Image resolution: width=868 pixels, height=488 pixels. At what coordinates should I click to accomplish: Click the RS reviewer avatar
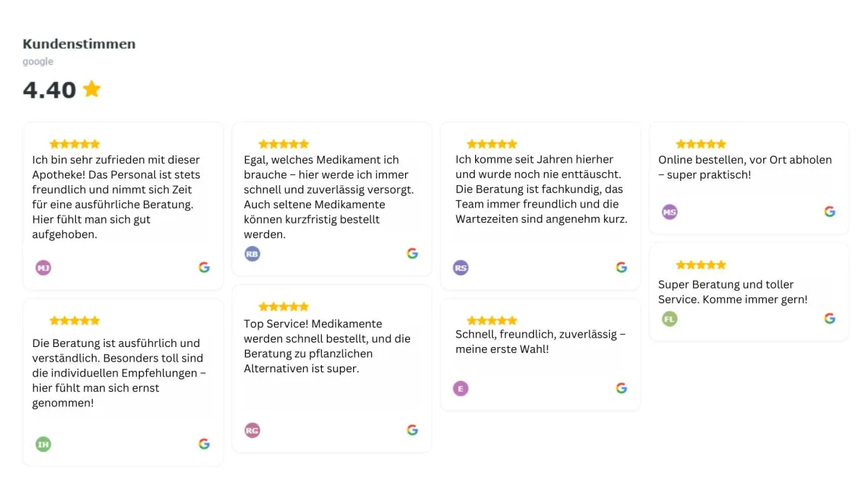[x=461, y=267]
